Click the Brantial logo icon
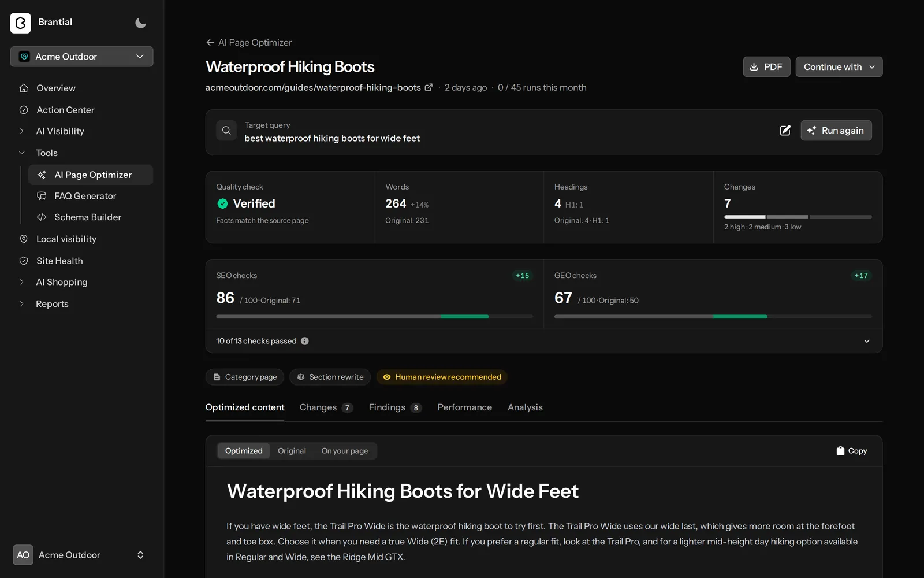The height and width of the screenshot is (578, 924). pyautogui.click(x=20, y=23)
